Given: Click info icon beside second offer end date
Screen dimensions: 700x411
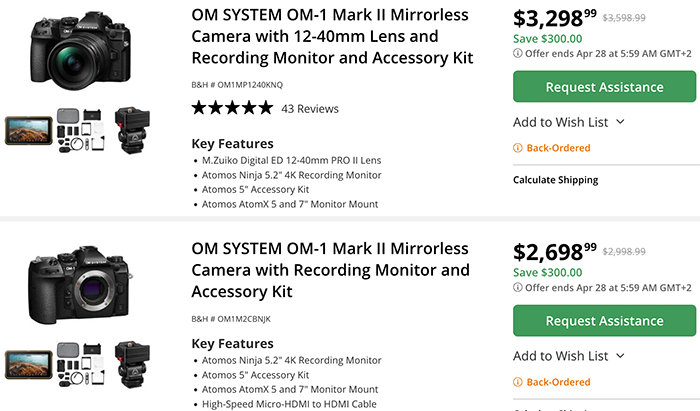Looking at the screenshot, I should tap(518, 288).
